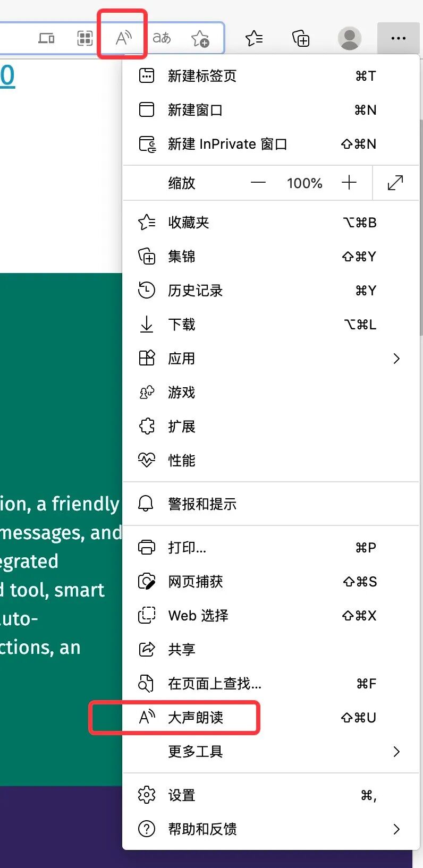Close menu via the three-dot button
The image size is (423, 868).
(398, 38)
